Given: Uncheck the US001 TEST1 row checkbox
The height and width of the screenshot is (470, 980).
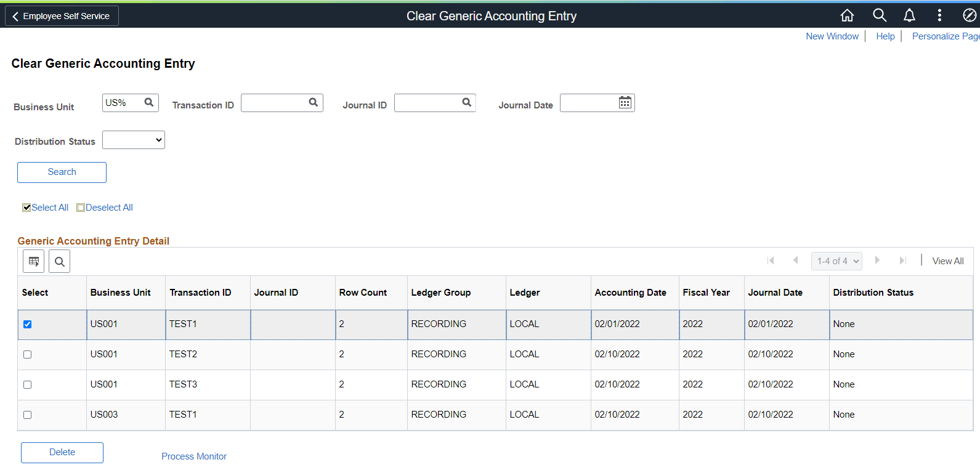Looking at the screenshot, I should tap(27, 324).
